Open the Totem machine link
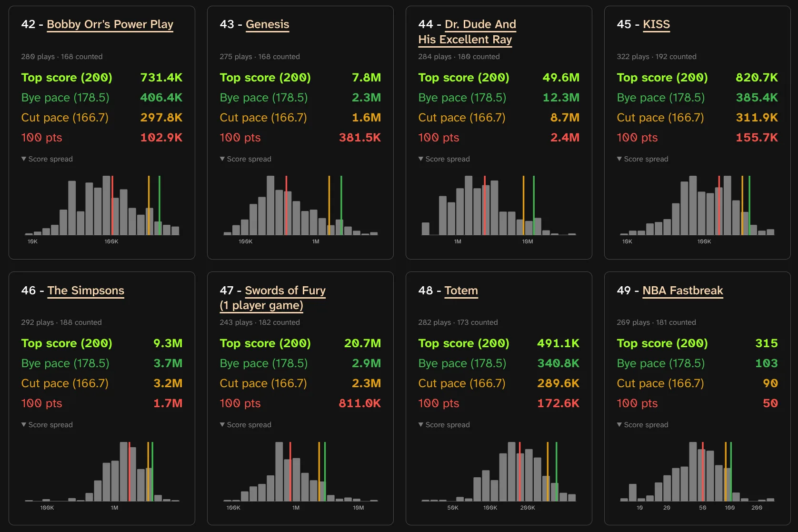The width and height of the screenshot is (798, 532). tap(461, 291)
